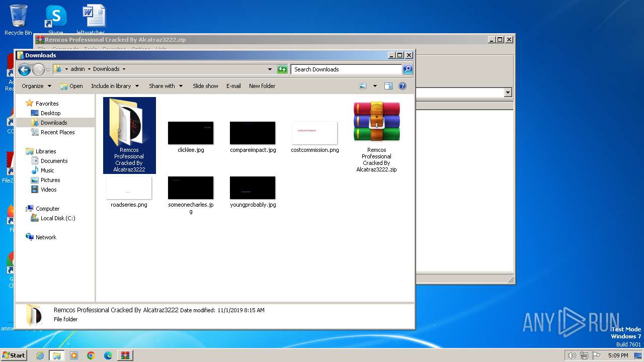The width and height of the screenshot is (644, 362).
Task: Switch to Explorer taskbar button
Action: 57,355
